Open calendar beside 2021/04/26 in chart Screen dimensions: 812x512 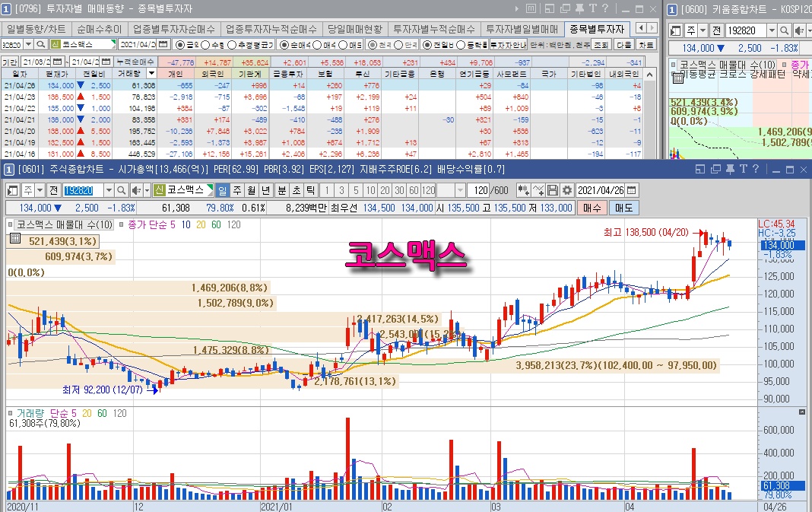coord(632,191)
